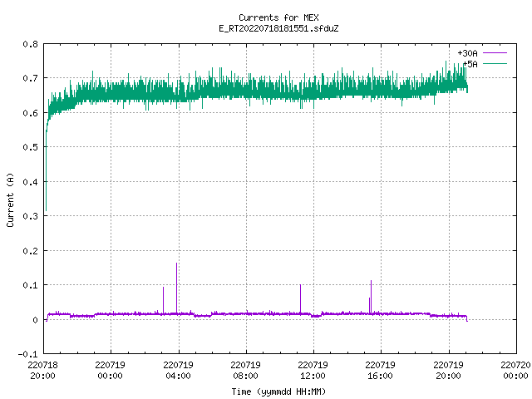
Task: Click the green trace initial dip near 0.3
Action: click(47, 170)
